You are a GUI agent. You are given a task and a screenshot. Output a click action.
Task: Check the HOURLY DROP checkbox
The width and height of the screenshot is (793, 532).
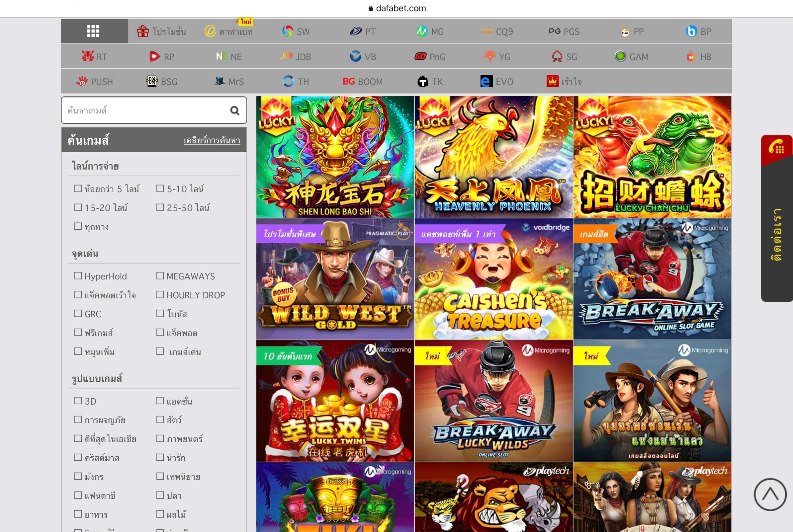(160, 294)
